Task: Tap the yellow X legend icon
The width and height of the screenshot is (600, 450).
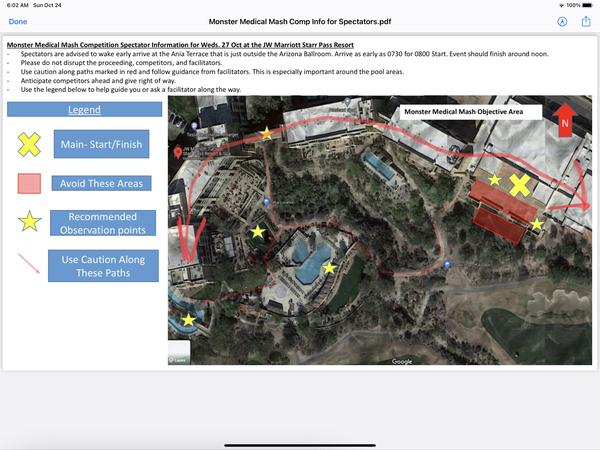Action: tap(29, 144)
